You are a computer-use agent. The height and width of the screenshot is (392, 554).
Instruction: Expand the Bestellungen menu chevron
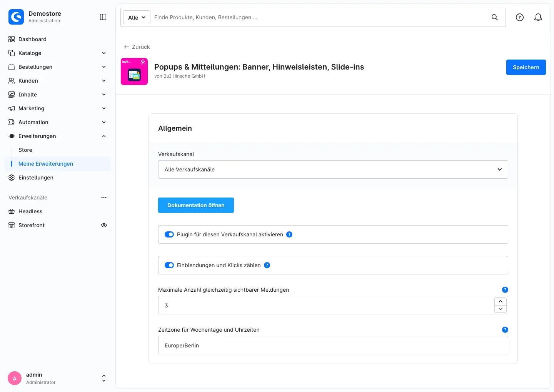104,67
